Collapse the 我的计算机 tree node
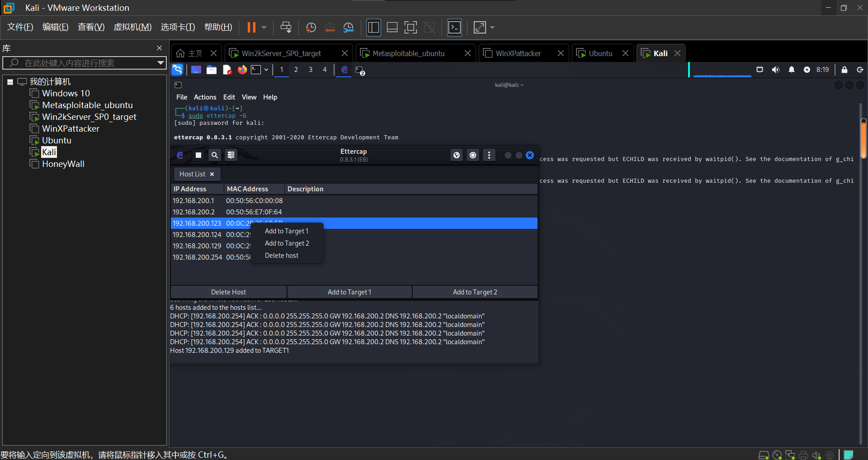The width and height of the screenshot is (868, 460). [x=10, y=82]
